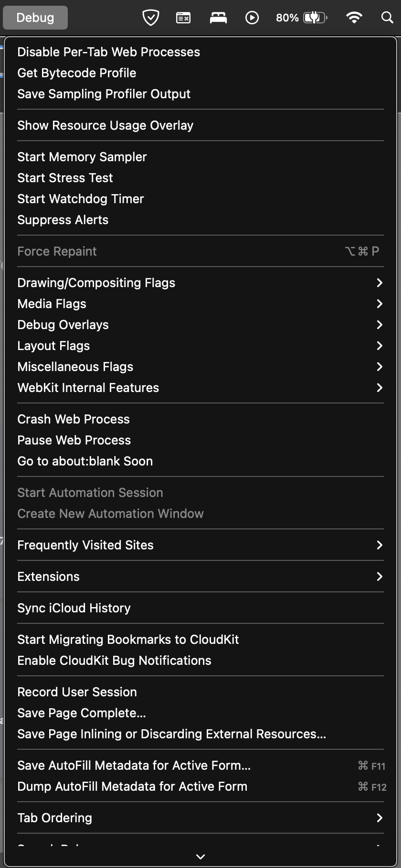Start the Memory Sampler

[x=82, y=157]
